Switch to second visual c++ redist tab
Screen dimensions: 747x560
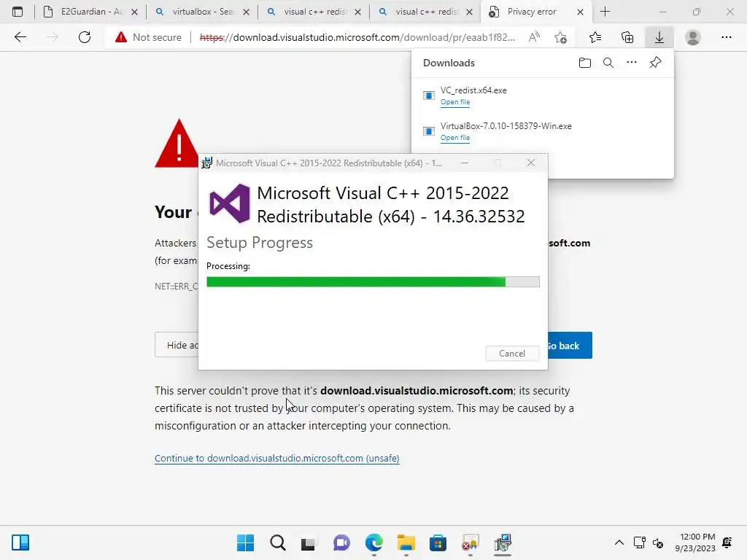pos(425,12)
